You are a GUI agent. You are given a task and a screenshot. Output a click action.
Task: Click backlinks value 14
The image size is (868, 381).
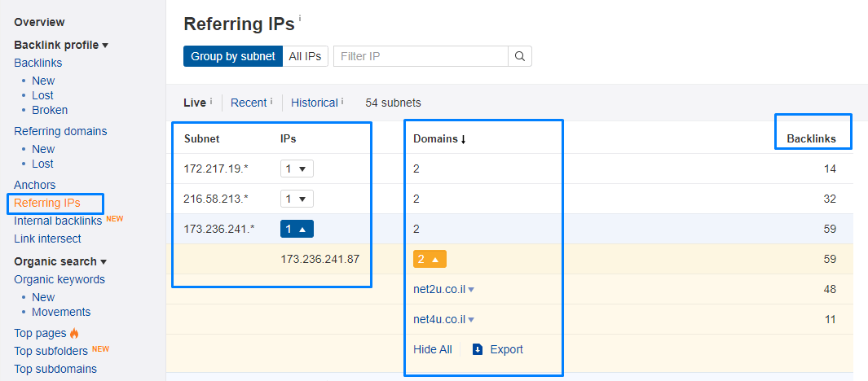point(829,169)
